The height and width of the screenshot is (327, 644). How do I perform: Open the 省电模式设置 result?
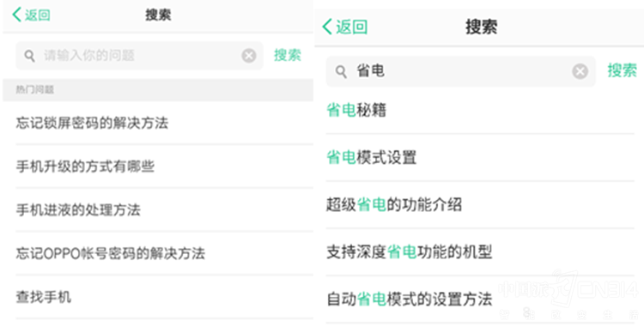(480, 157)
